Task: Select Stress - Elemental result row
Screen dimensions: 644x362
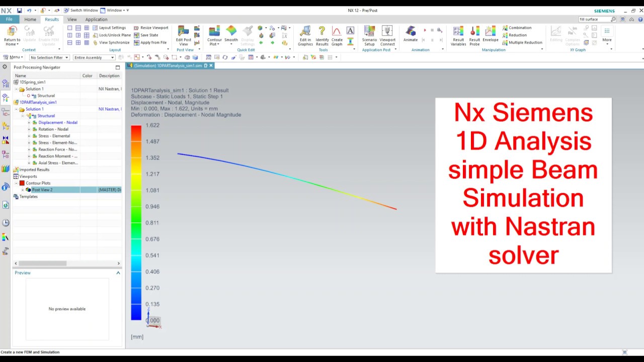Action: pyautogui.click(x=54, y=136)
